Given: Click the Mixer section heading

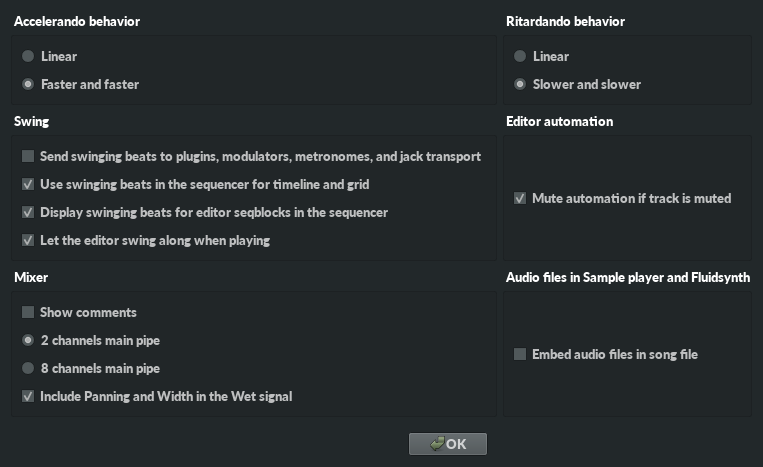Looking at the screenshot, I should point(31,277).
